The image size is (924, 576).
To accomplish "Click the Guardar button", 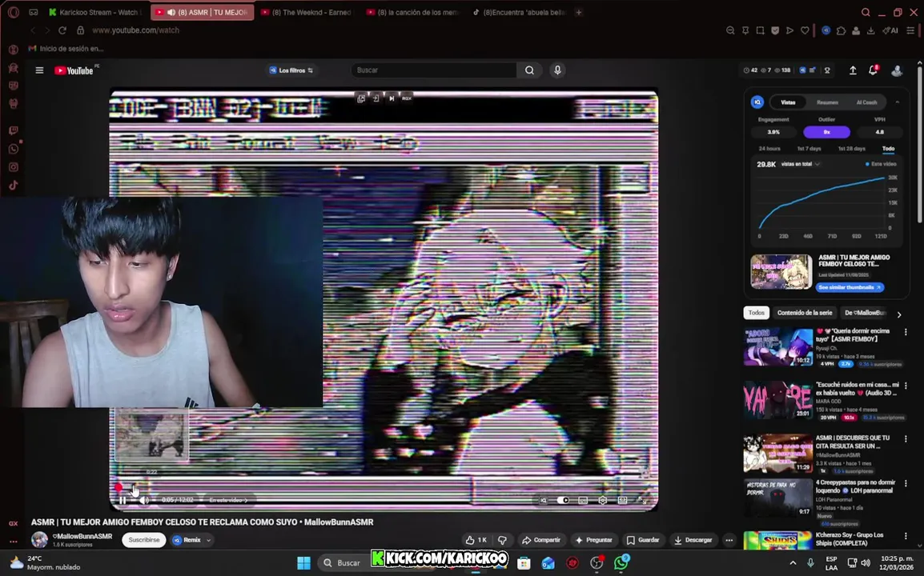I will pyautogui.click(x=642, y=540).
